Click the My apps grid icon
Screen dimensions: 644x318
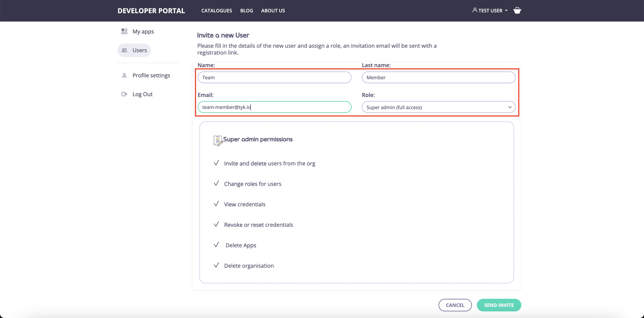(124, 32)
